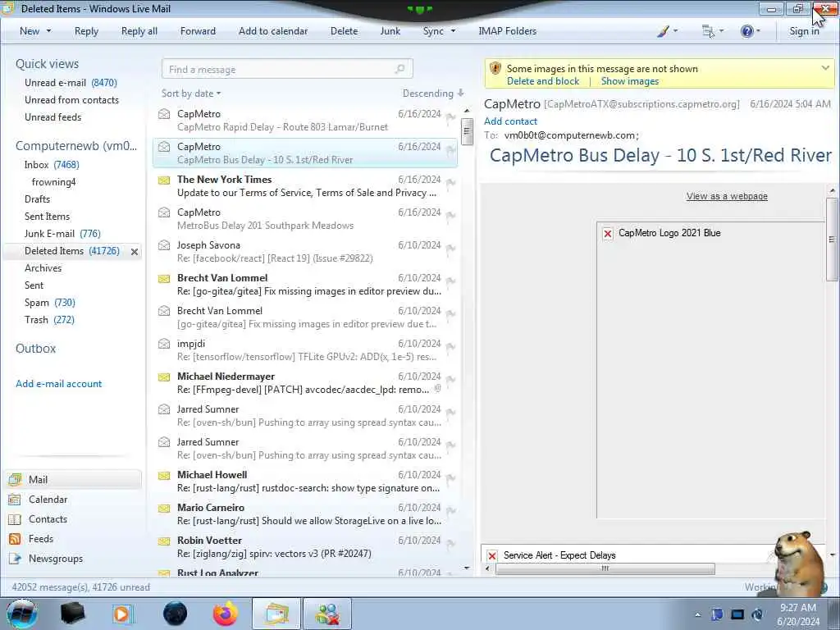Open Firefox from the taskbar

coord(226,614)
